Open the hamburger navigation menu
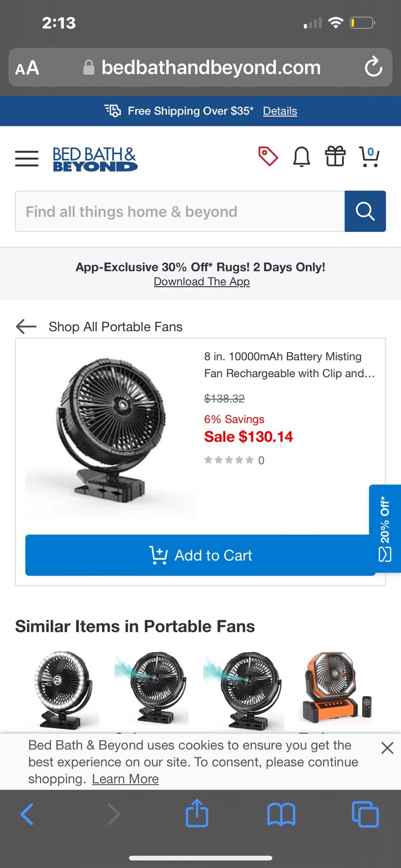 pyautogui.click(x=27, y=159)
